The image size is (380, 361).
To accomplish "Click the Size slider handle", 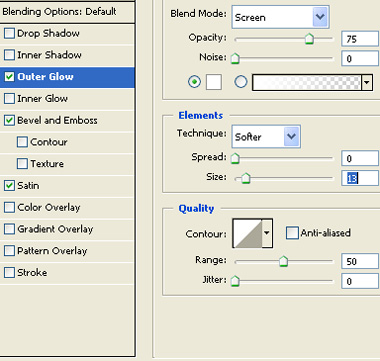I will tap(246, 178).
